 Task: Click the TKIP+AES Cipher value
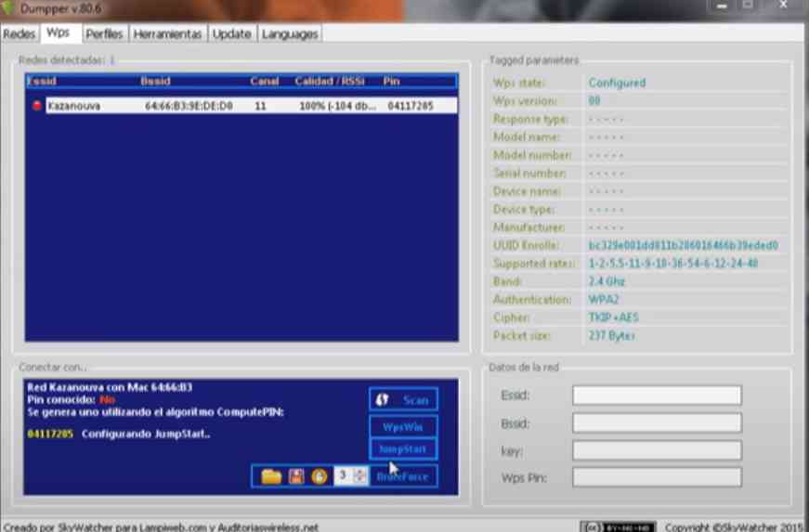pyautogui.click(x=613, y=318)
